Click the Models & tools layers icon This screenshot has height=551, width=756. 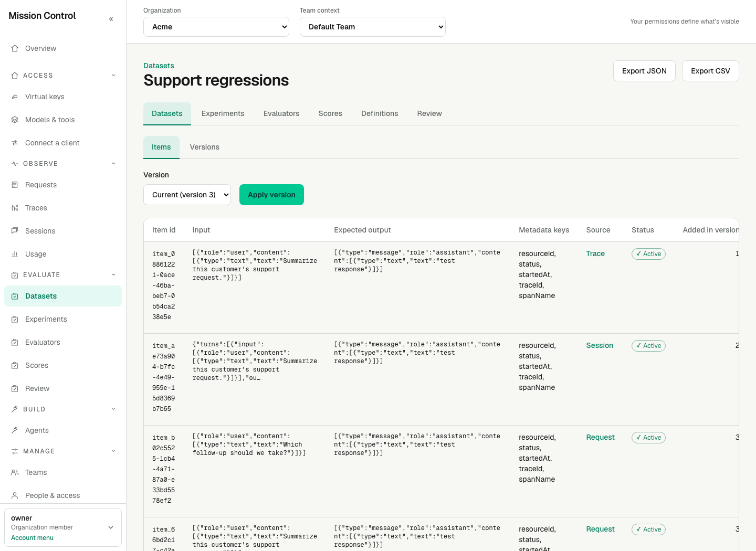[x=15, y=120]
